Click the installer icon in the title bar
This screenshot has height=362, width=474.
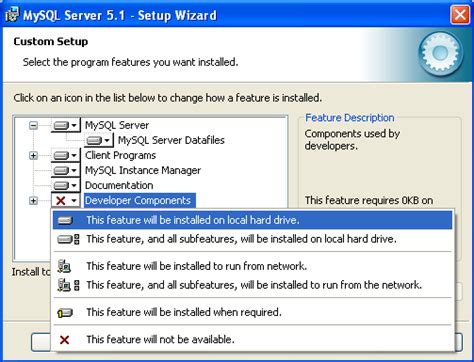[x=13, y=15]
